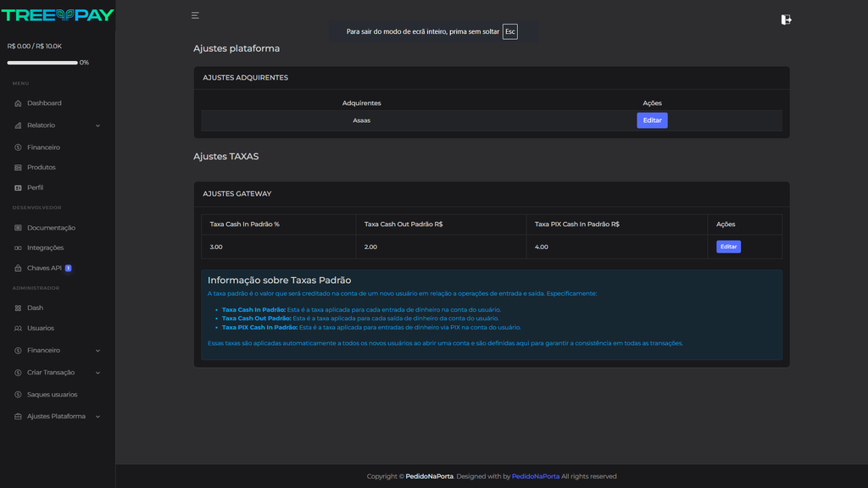
Task: Click the Relatorio chart icon
Action: pos(19,125)
